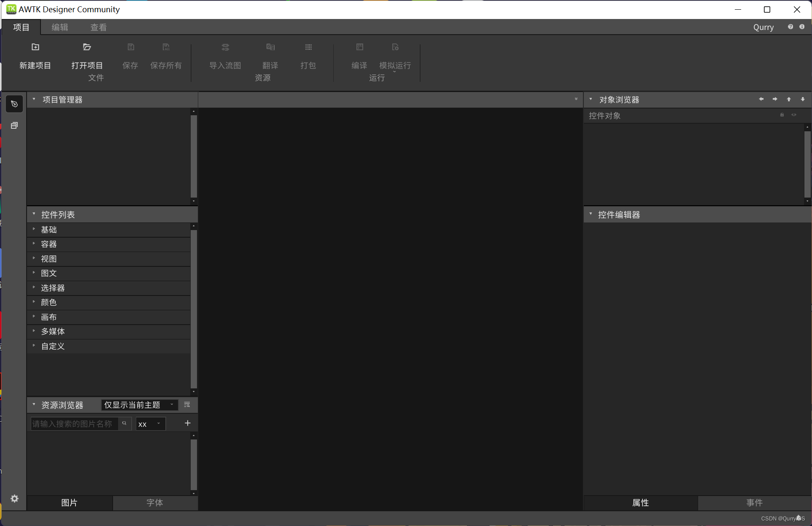The image size is (812, 526).
Task: Click the Compile (编译) toolbar icon
Action: 360,47
